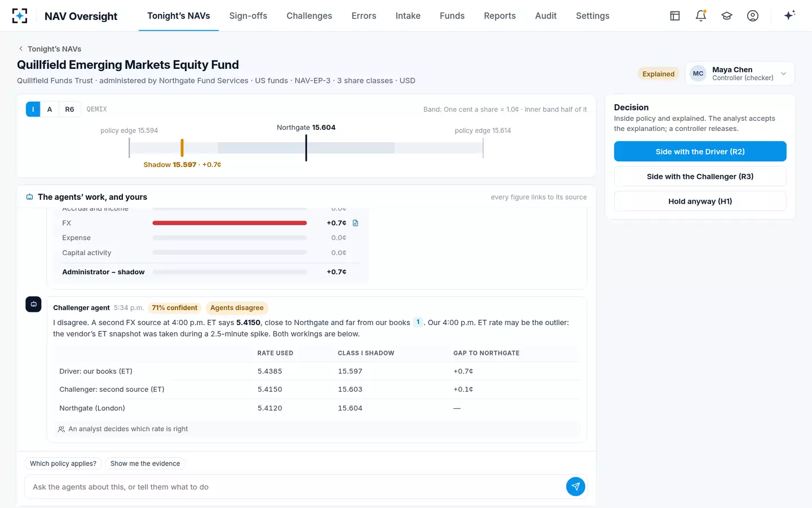
Task: Click Hold anyway (H1)
Action: pyautogui.click(x=700, y=201)
